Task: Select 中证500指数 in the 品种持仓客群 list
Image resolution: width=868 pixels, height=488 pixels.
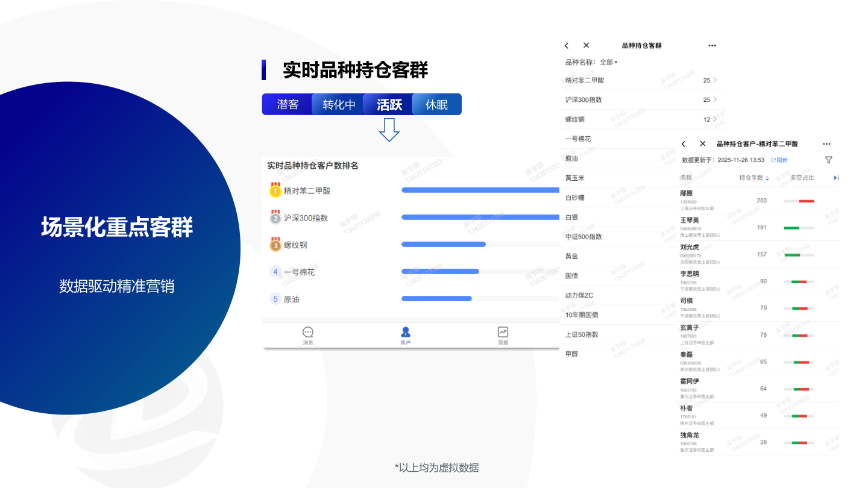Action: [x=583, y=237]
